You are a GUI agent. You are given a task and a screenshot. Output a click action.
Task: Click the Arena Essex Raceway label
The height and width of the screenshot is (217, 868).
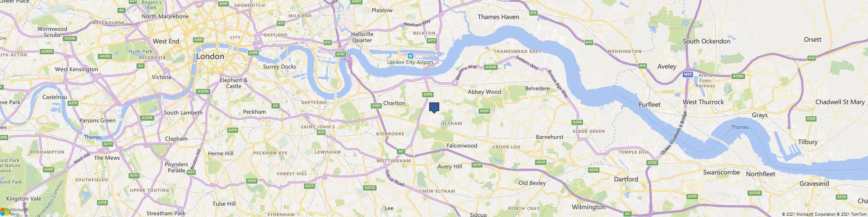click(706, 81)
